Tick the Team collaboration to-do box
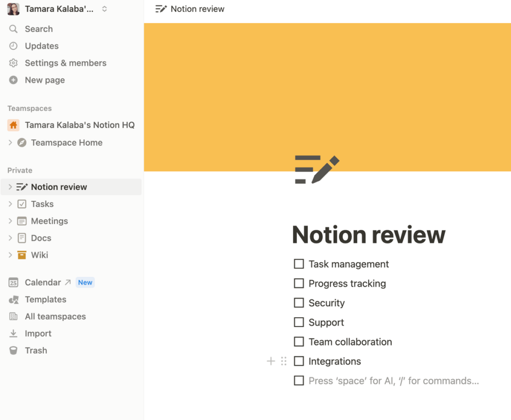Screen dimensions: 511x420 click(298, 342)
